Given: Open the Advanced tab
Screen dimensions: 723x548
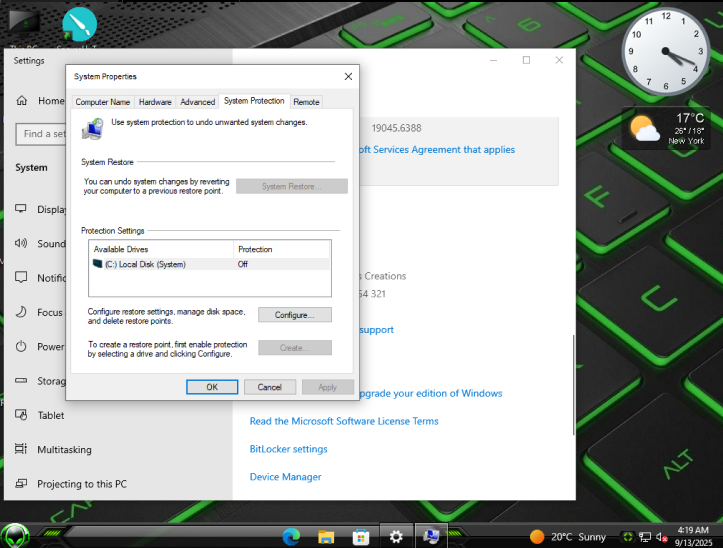Looking at the screenshot, I should point(197,102).
